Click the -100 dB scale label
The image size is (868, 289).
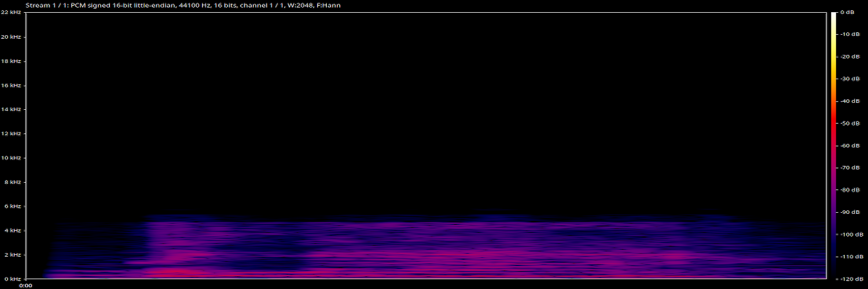(x=848, y=235)
